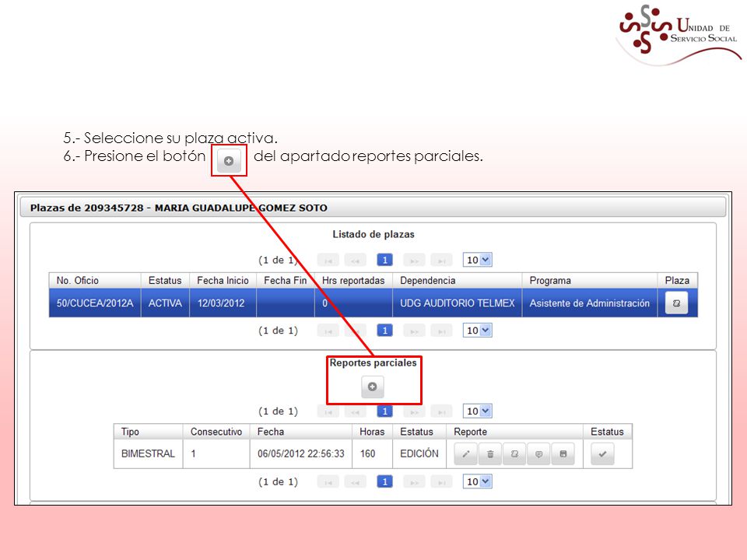Go to last page in paginator above plazas table
The image size is (747, 560).
[x=441, y=260]
